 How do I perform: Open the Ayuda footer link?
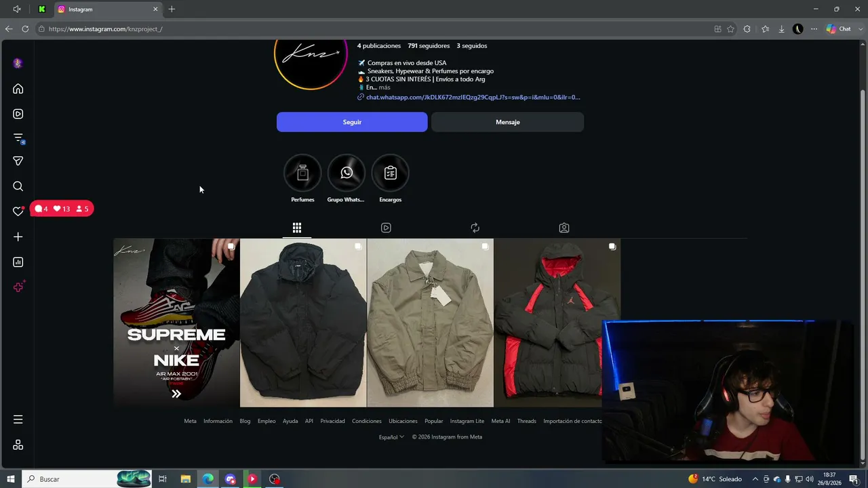tap(290, 421)
